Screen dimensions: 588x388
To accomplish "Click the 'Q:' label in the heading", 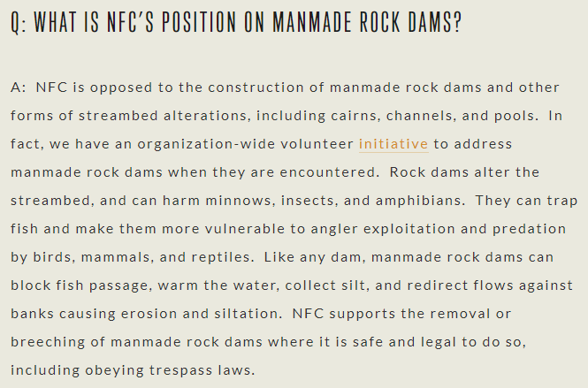I will click(19, 22).
